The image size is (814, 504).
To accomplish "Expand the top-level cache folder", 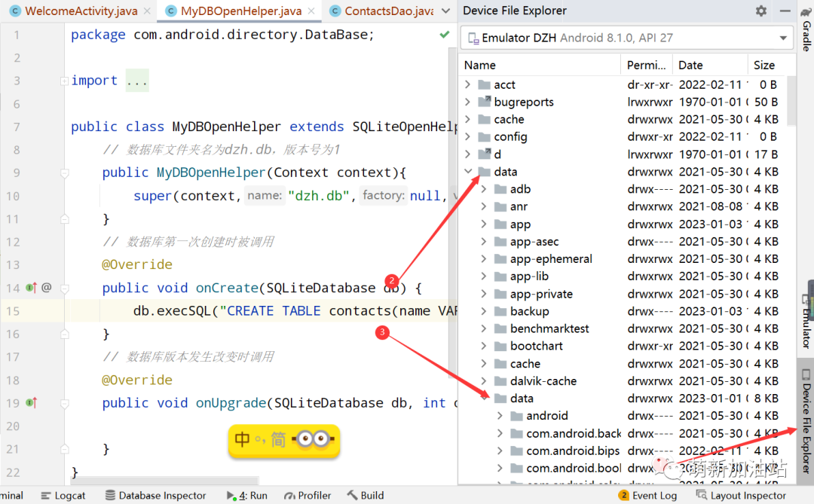I will click(x=468, y=119).
